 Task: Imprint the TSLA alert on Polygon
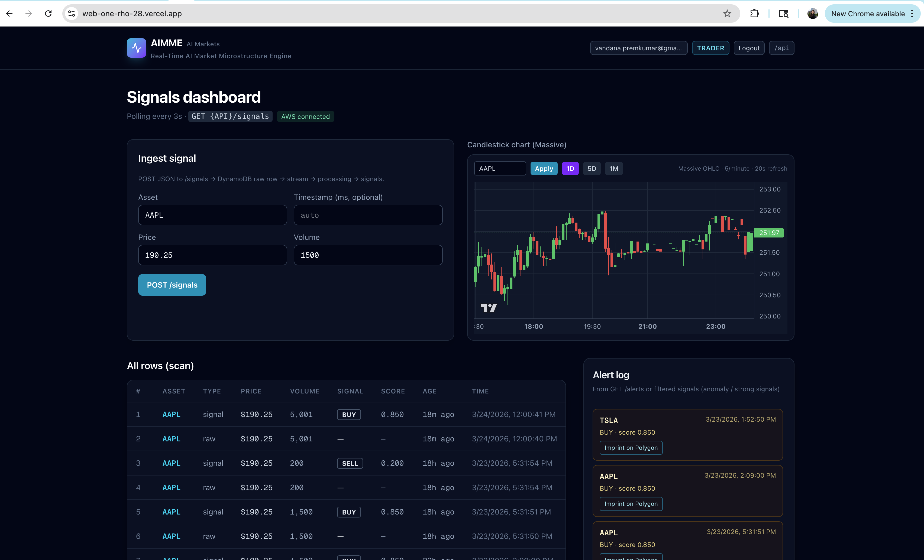(x=631, y=448)
